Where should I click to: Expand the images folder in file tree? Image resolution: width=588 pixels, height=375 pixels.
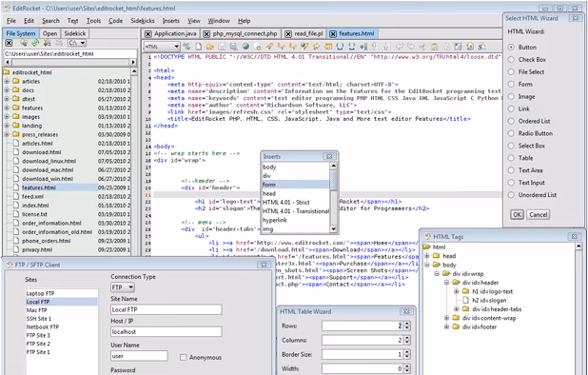7,117
